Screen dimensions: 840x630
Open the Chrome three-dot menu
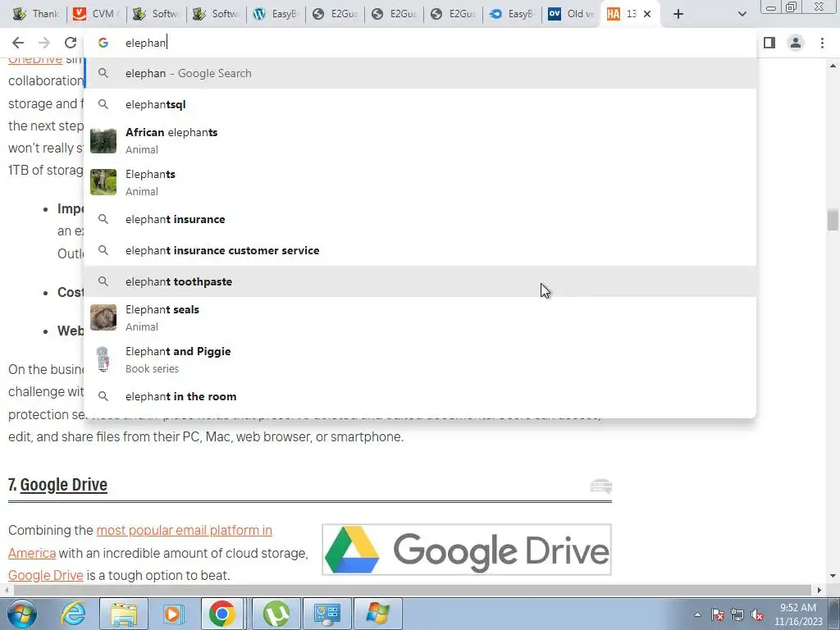click(x=822, y=43)
